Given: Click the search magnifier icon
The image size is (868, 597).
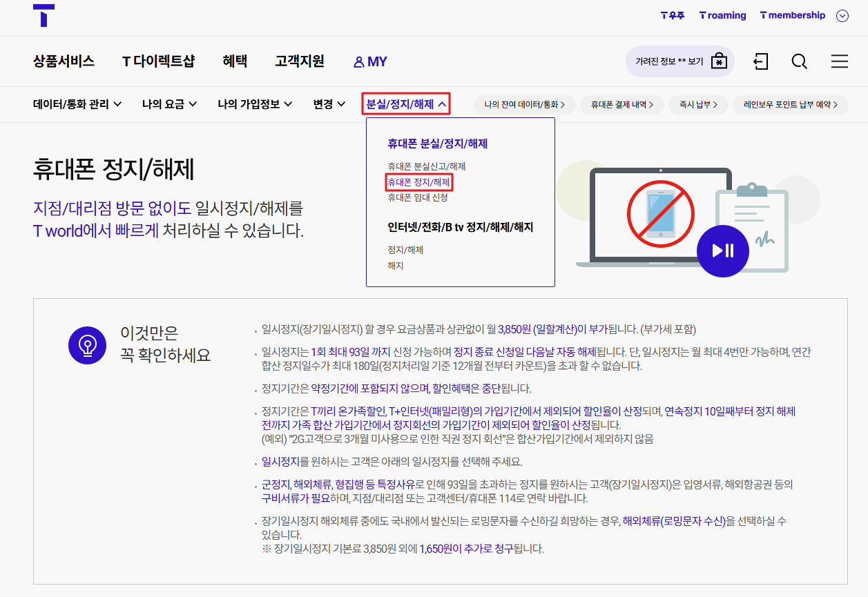Looking at the screenshot, I should 800,61.
